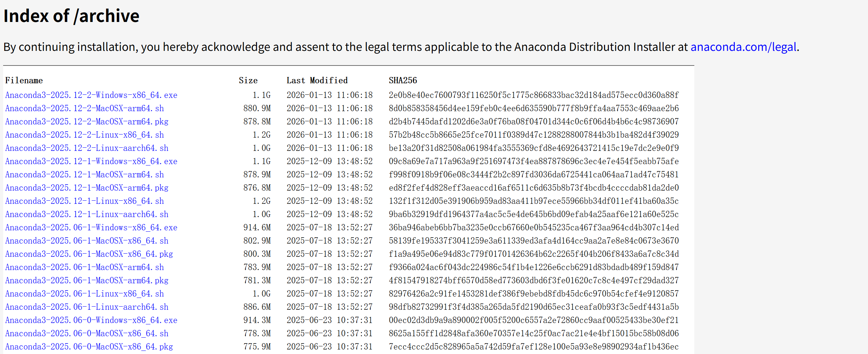The height and width of the screenshot is (354, 868).
Task: Select the Anaconda3-2025.06-0-Windows-x86_64.exe file link
Action: coord(91,320)
